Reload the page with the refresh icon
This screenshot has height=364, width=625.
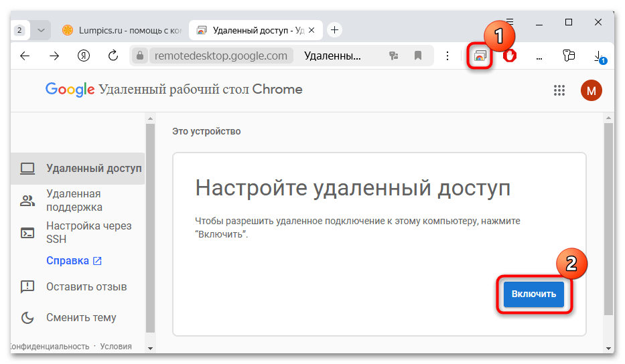113,56
